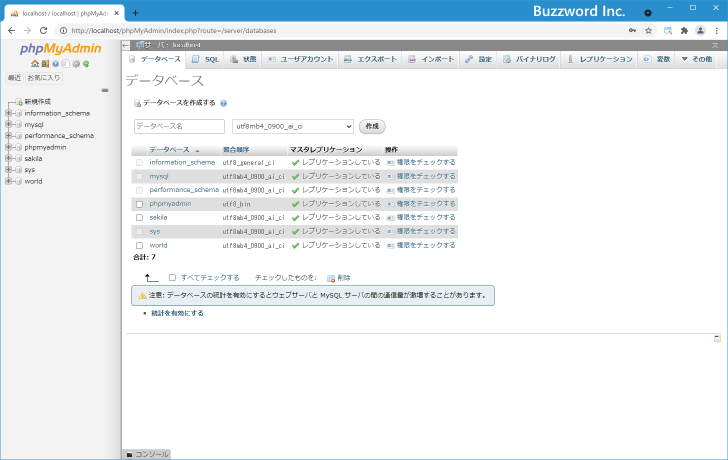Screen dimensions: 728x460
Task: Open MySQL documentation page icon in sidebar
Action: pyautogui.click(x=65, y=64)
